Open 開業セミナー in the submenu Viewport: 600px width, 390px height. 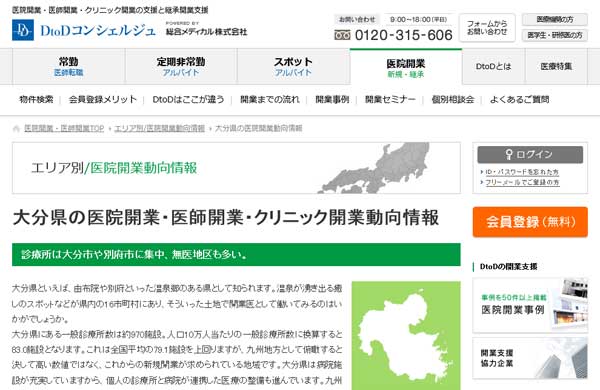coord(390,100)
